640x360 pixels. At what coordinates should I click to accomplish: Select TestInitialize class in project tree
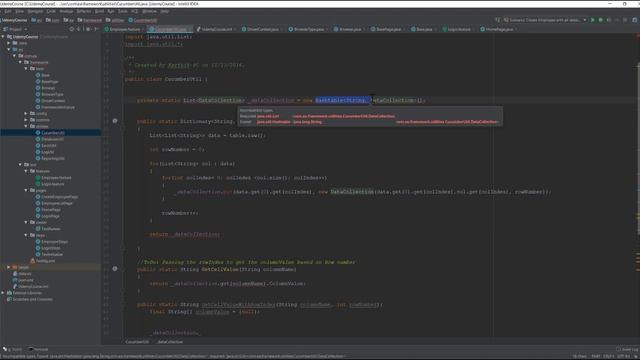click(x=49, y=254)
